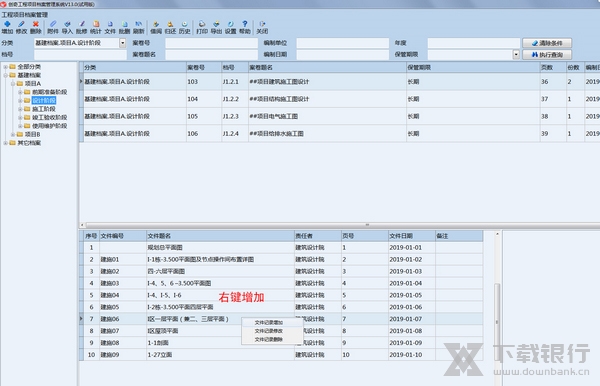Collapse the 项目A tree node
The height and width of the screenshot is (386, 600).
tap(13, 83)
